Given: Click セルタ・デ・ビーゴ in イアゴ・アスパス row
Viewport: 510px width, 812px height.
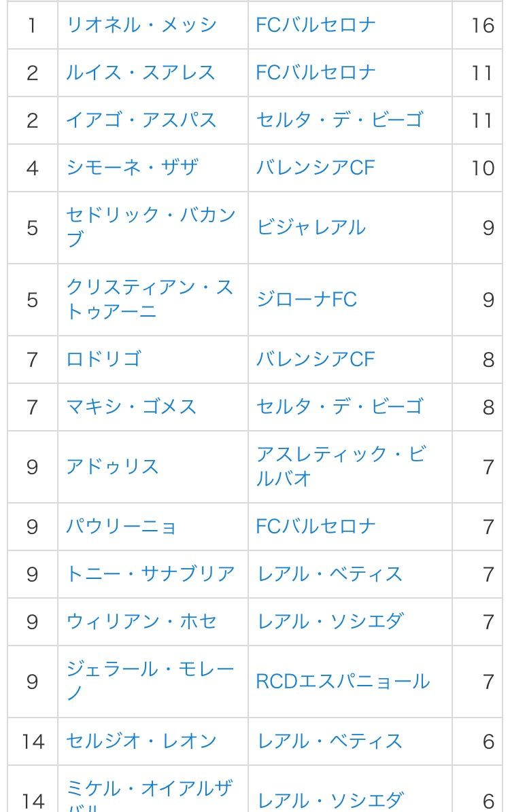Looking at the screenshot, I should pos(340,120).
